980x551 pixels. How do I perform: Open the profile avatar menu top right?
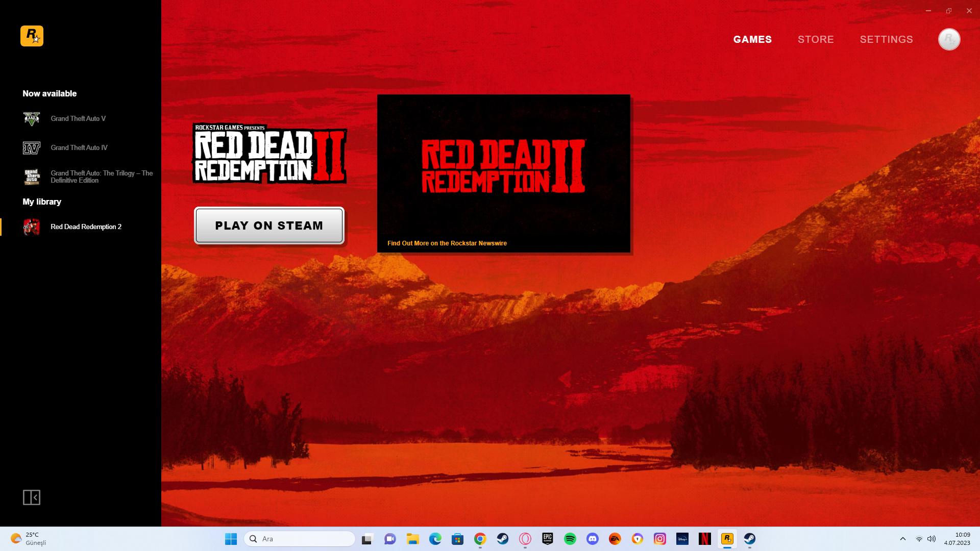point(949,39)
